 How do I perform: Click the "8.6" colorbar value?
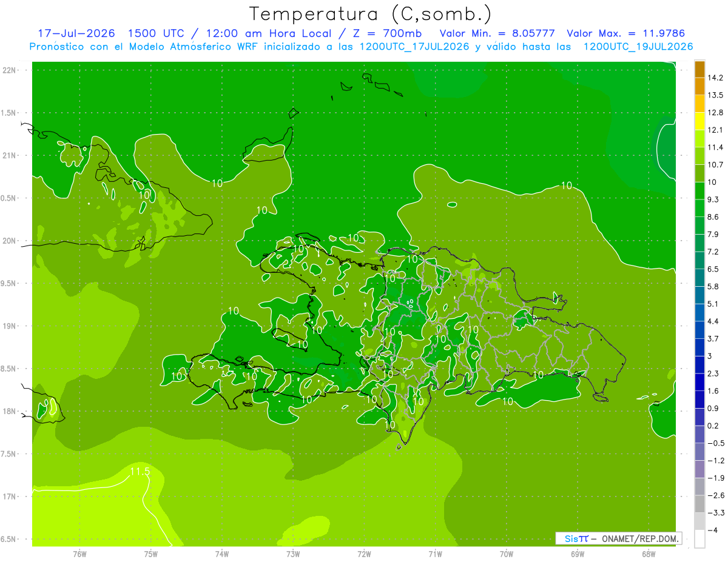click(x=713, y=217)
